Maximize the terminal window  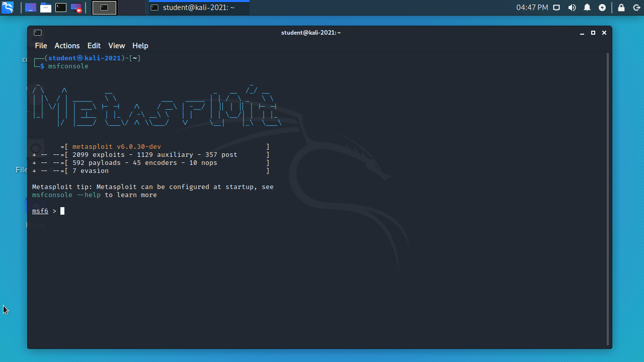pos(593,33)
